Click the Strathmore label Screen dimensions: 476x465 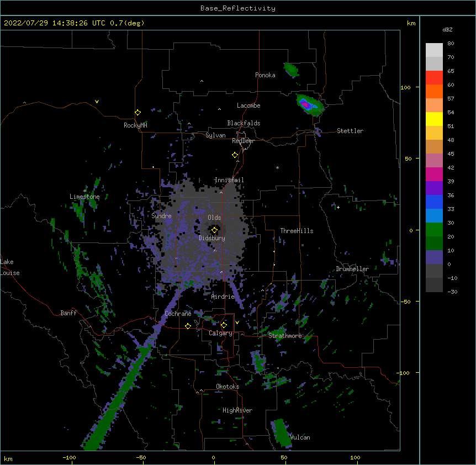285,336
